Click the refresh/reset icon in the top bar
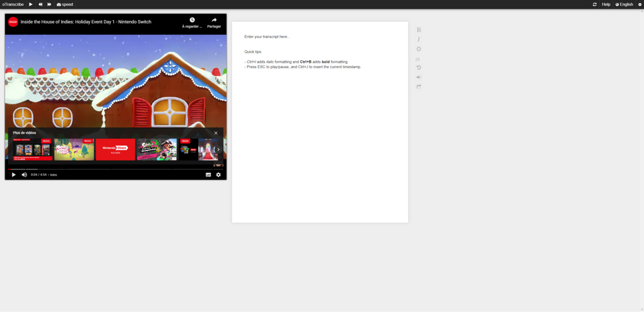 595,4
